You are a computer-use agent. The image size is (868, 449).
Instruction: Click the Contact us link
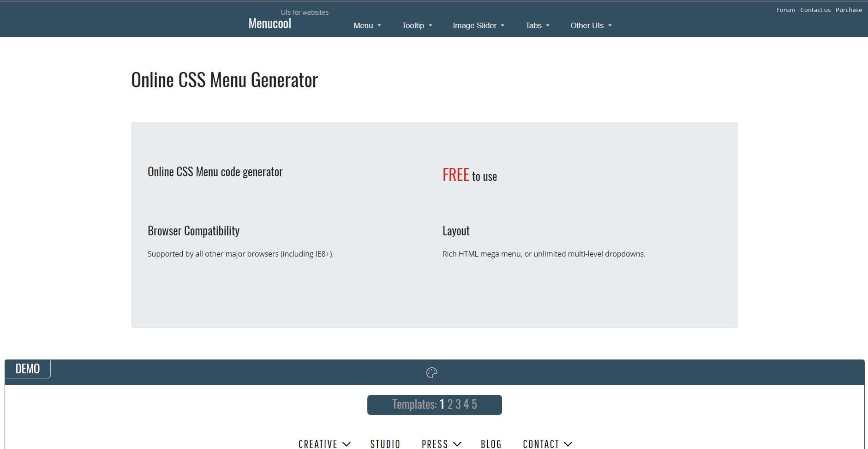tap(815, 9)
